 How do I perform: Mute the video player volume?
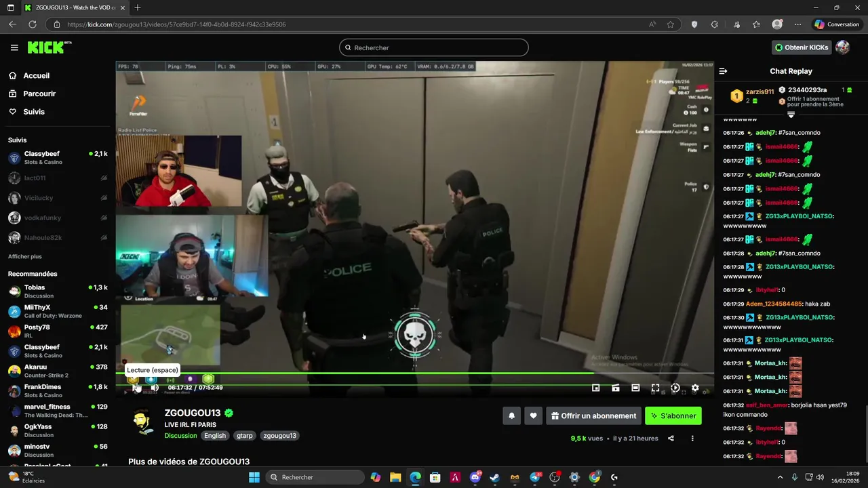[155, 388]
